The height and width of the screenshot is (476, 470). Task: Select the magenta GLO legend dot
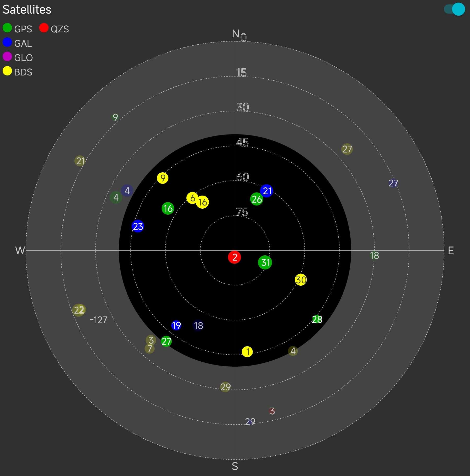point(7,57)
